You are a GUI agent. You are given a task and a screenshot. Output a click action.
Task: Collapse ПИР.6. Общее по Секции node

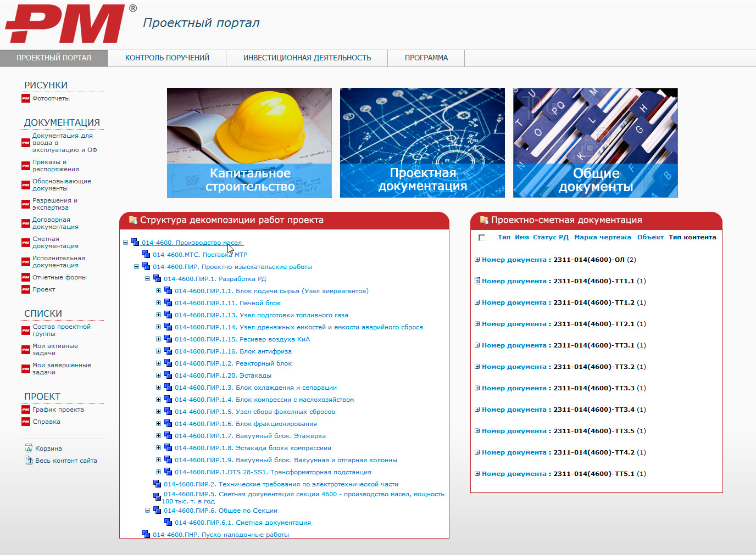coord(147,510)
